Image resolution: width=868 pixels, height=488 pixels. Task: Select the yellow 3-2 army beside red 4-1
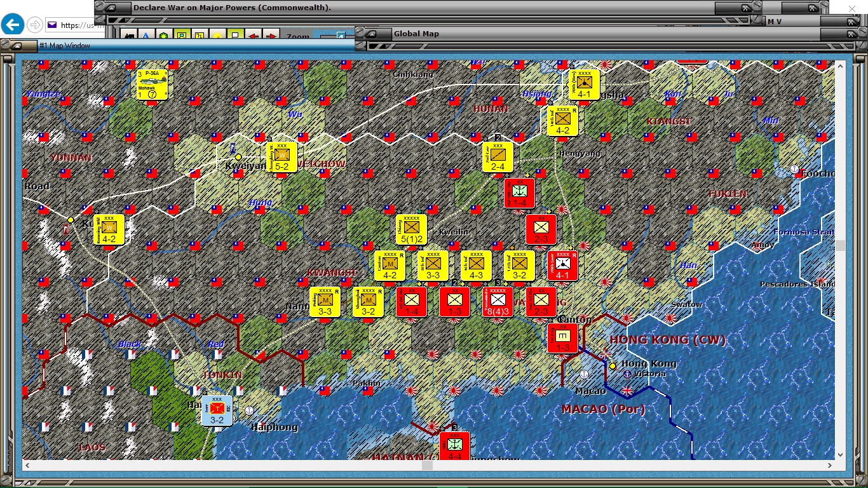520,266
